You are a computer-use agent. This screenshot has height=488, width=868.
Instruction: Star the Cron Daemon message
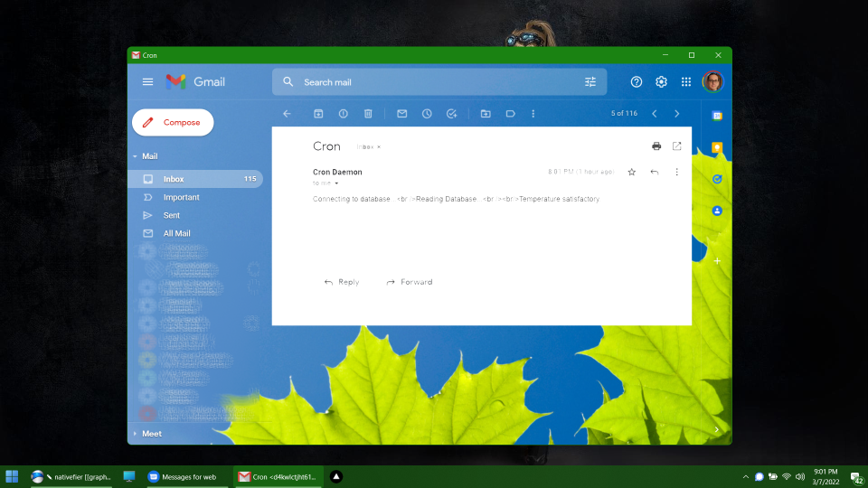point(632,172)
